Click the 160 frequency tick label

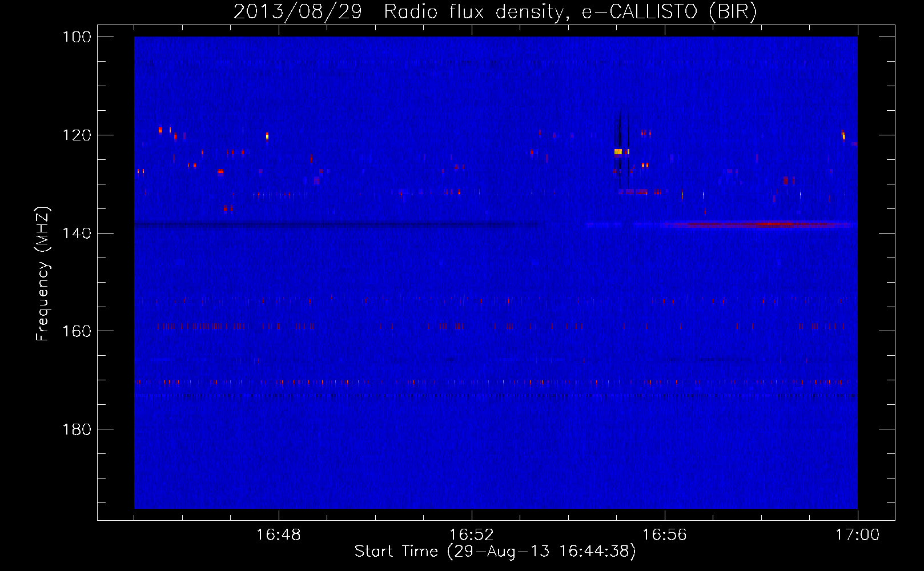[77, 331]
